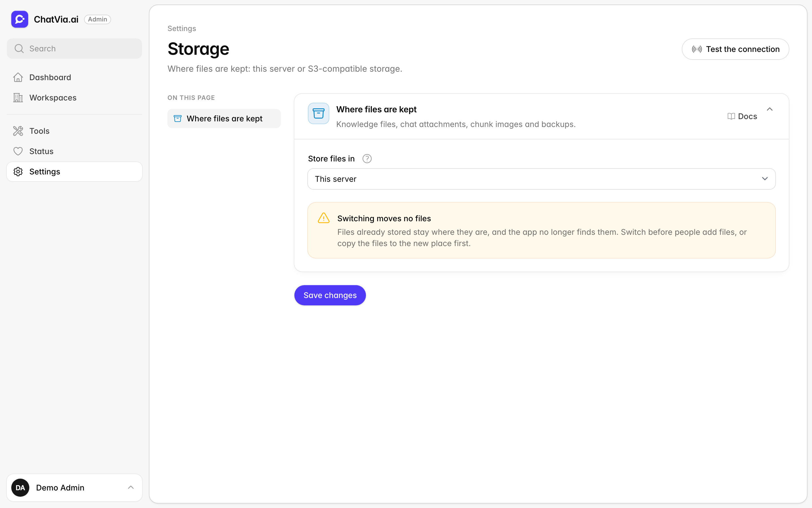
Task: Open the Docs link
Action: click(x=742, y=116)
